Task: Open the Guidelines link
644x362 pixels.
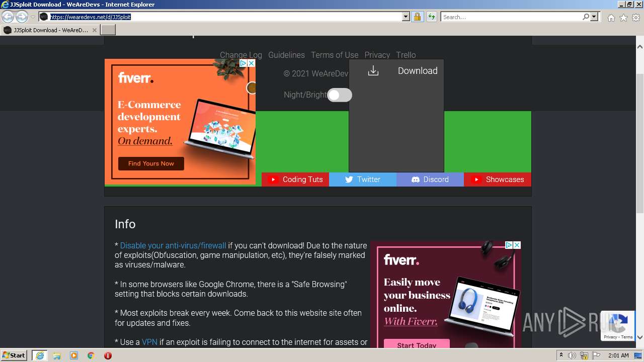Action: coord(286,55)
